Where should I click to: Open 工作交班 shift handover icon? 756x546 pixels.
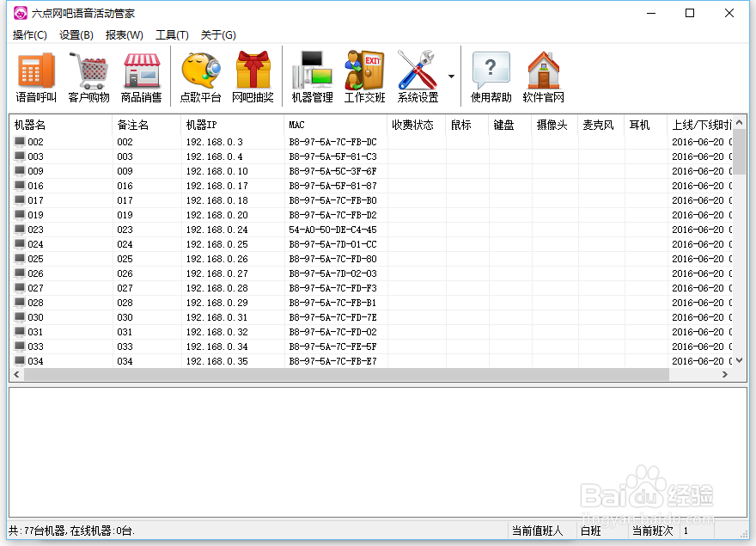(365, 77)
